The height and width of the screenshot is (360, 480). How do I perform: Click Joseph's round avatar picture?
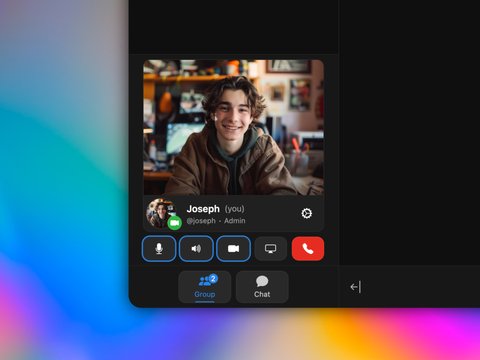pos(160,213)
